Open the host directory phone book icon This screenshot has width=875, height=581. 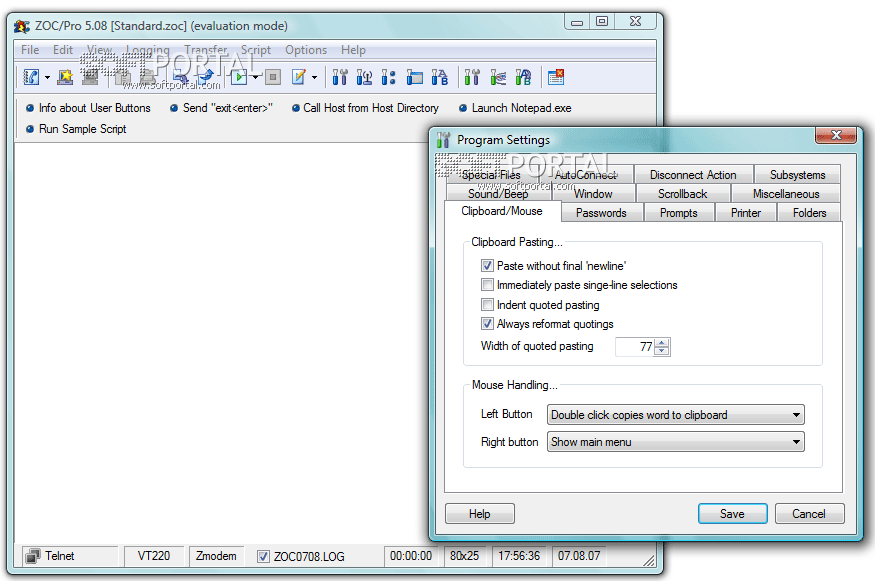(31, 77)
